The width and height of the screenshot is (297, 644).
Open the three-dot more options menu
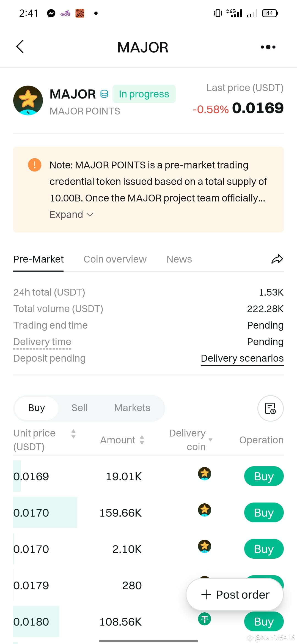click(268, 47)
